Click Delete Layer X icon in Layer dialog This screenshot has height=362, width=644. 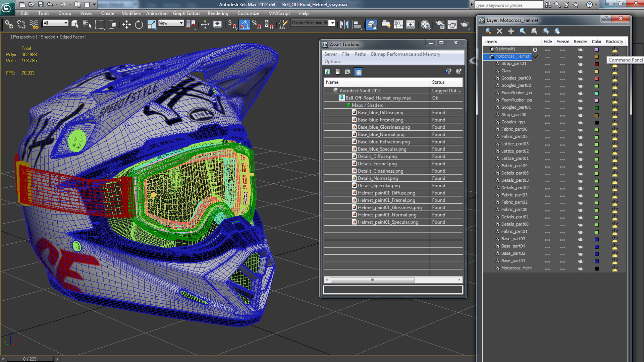click(x=499, y=31)
